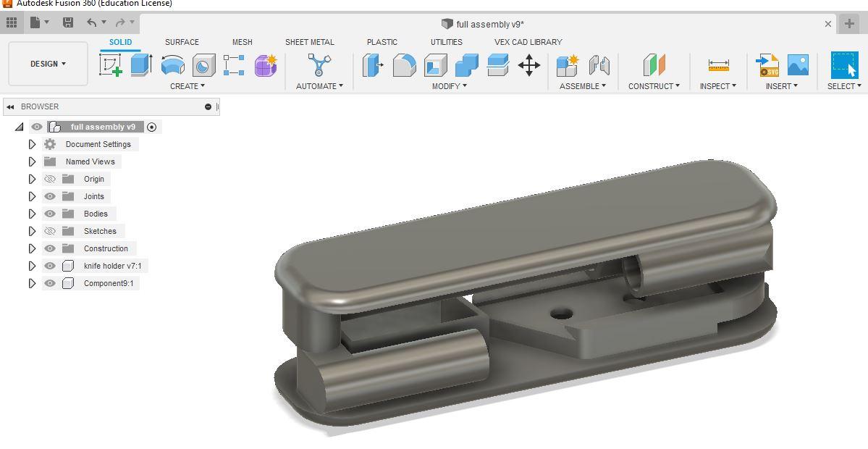Viewport: 868px width, 449px height.
Task: Activate the window Select tool
Action: (844, 64)
